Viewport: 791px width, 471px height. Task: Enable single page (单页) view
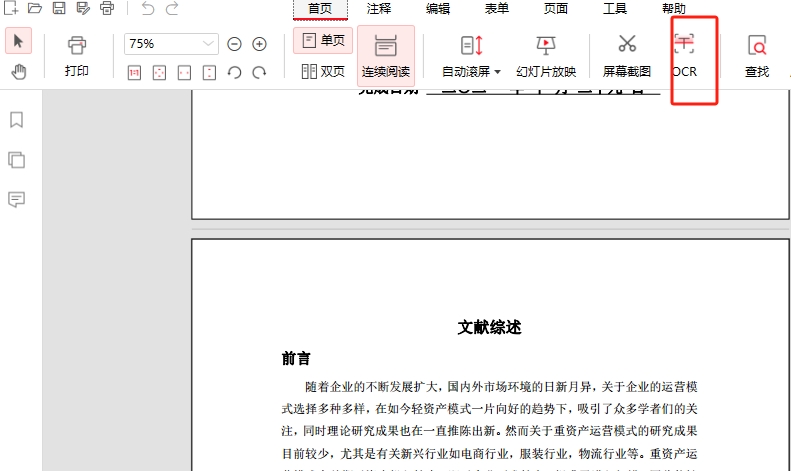323,41
